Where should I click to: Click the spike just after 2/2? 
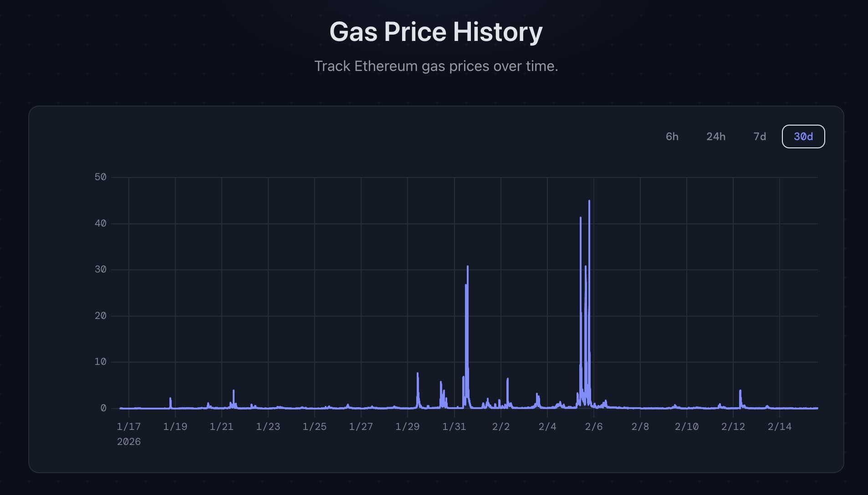click(507, 379)
